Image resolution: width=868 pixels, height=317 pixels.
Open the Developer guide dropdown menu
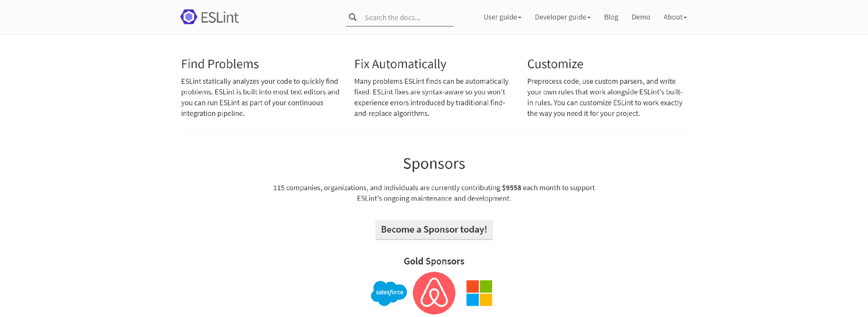[562, 17]
